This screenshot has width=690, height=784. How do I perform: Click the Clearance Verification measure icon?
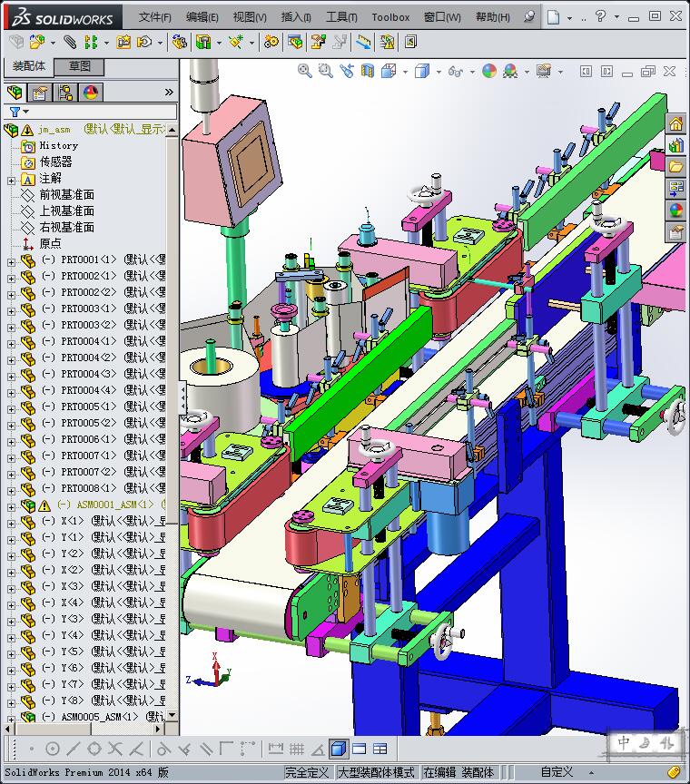pyautogui.click(x=364, y=42)
